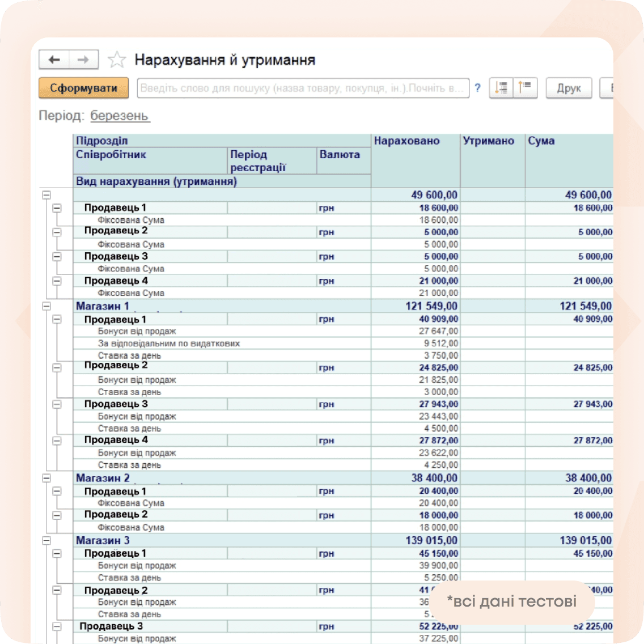The image size is (644, 644).
Task: Go forward with the right arrow button
Action: 83,60
